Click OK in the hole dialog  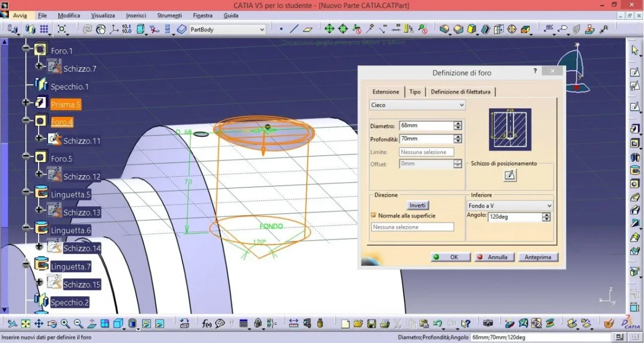tap(450, 257)
